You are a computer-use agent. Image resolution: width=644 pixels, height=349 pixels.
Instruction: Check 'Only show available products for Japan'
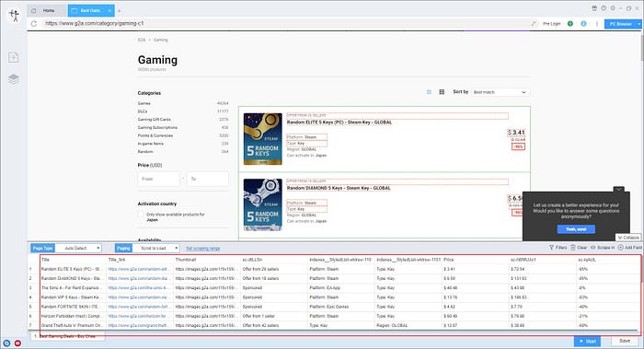pos(141,215)
